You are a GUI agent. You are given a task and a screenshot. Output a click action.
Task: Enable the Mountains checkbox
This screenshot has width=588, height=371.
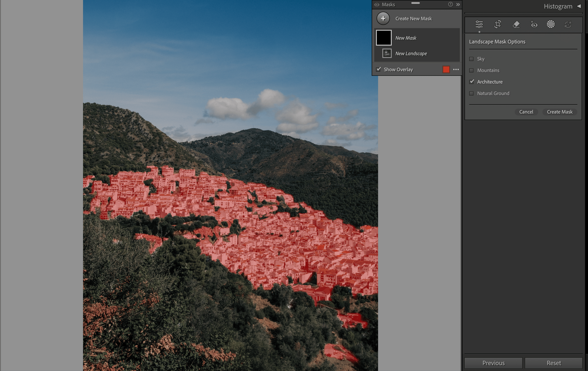click(x=471, y=70)
